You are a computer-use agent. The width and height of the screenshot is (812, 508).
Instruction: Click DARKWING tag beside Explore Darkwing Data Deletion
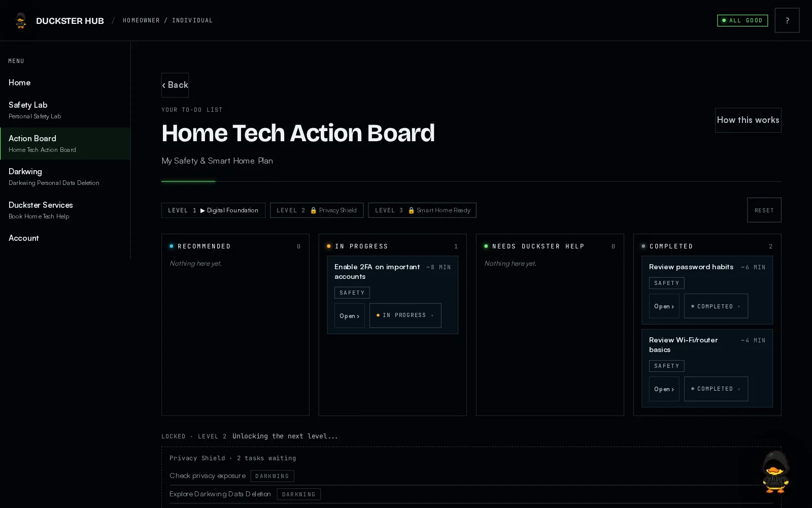pos(298,494)
